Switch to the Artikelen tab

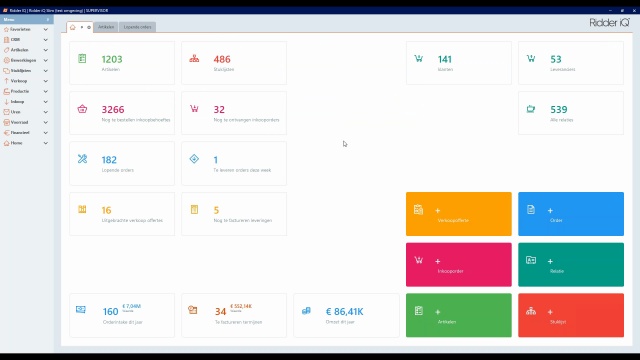coord(106,27)
